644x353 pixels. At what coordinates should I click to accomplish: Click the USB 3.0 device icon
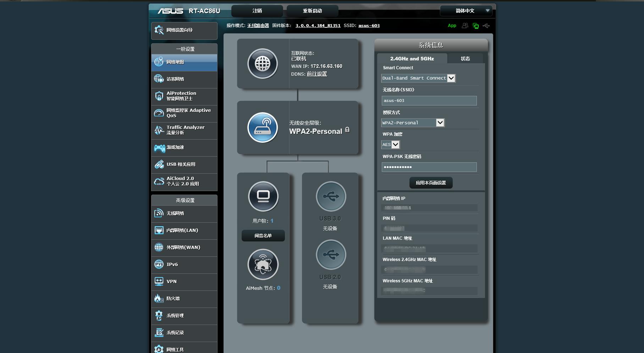coord(331,196)
